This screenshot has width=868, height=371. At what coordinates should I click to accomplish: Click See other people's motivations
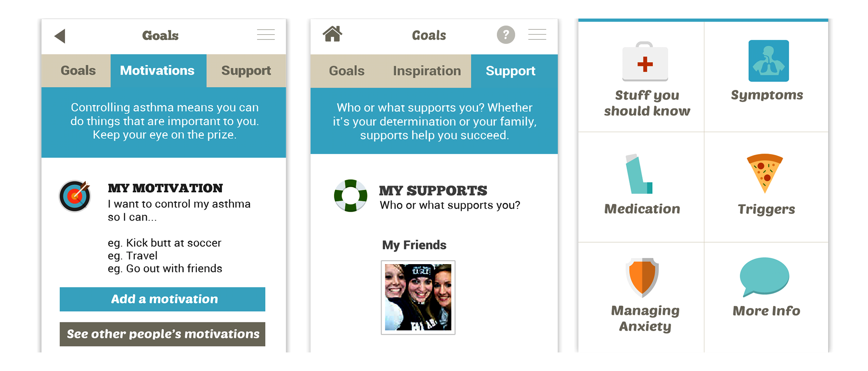(163, 334)
